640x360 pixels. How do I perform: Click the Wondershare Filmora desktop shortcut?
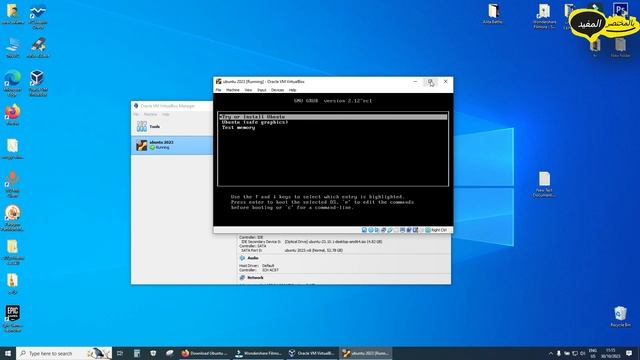tap(544, 16)
